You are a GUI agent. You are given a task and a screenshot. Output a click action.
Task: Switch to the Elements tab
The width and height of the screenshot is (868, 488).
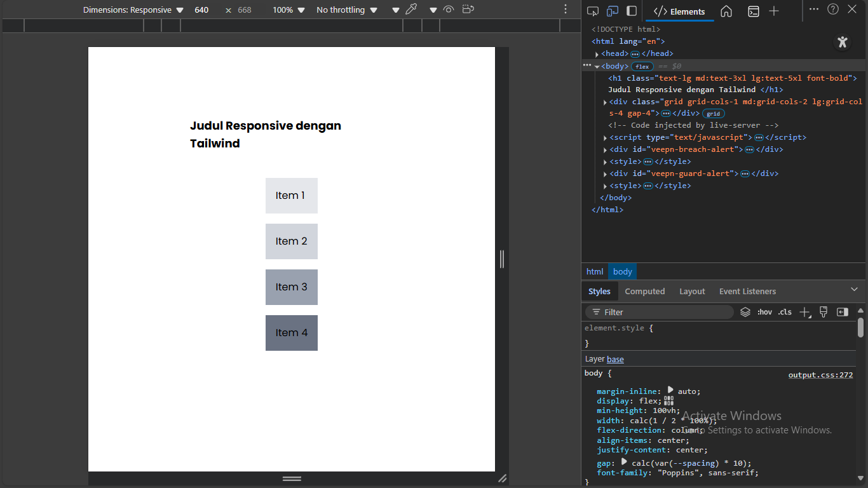coord(679,11)
